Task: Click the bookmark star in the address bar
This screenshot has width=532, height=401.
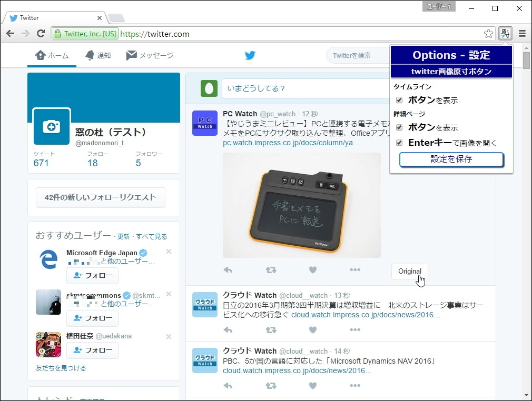Action: coord(489,33)
